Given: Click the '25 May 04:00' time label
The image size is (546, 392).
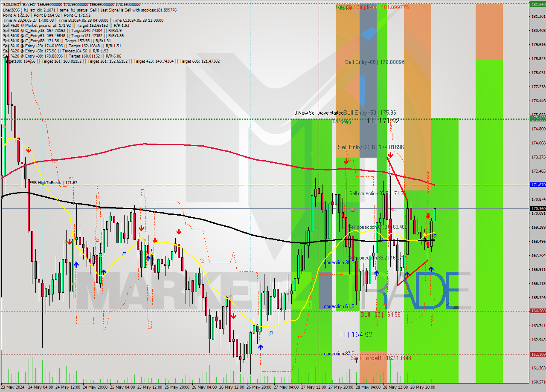Looking at the screenshot, I should click(x=122, y=387).
